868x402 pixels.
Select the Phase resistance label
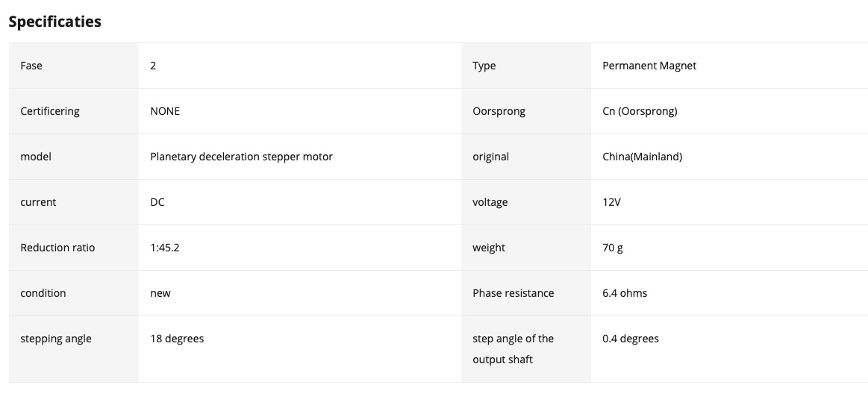[513, 293]
